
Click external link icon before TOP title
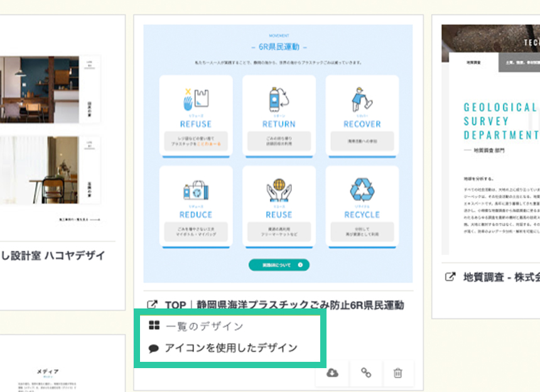pyautogui.click(x=151, y=306)
